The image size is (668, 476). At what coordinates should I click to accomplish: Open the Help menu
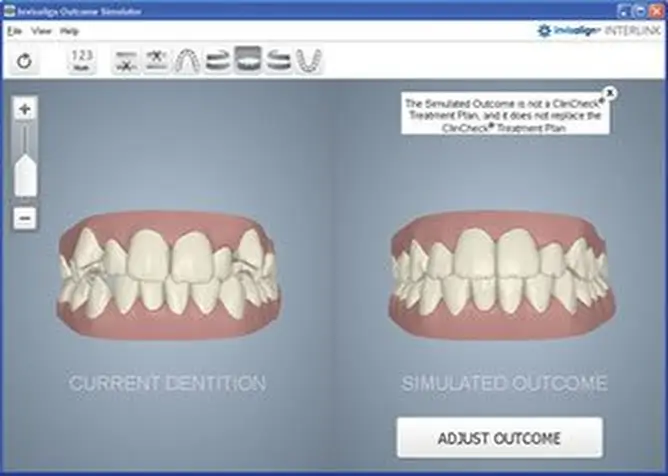[69, 31]
